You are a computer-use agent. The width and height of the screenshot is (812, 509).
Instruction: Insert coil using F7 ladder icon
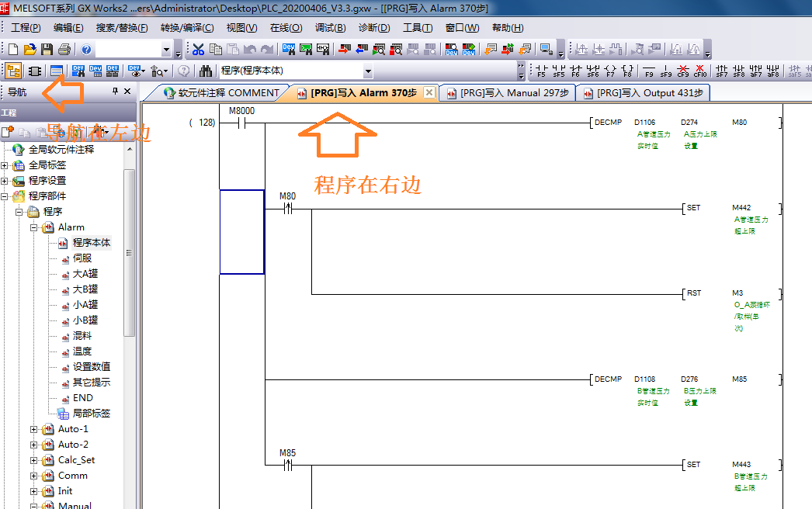tap(610, 71)
